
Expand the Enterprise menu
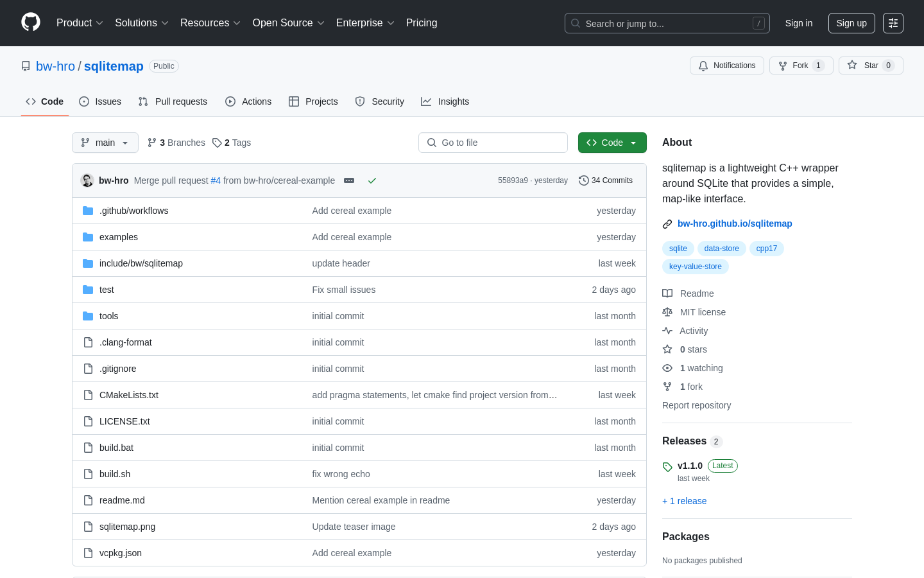(365, 23)
